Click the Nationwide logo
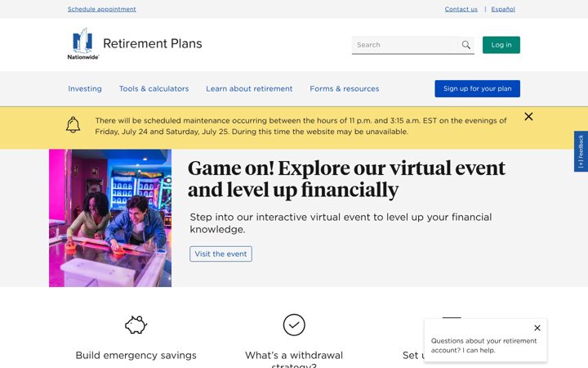Screen dimensions: 588x368 (82, 44)
